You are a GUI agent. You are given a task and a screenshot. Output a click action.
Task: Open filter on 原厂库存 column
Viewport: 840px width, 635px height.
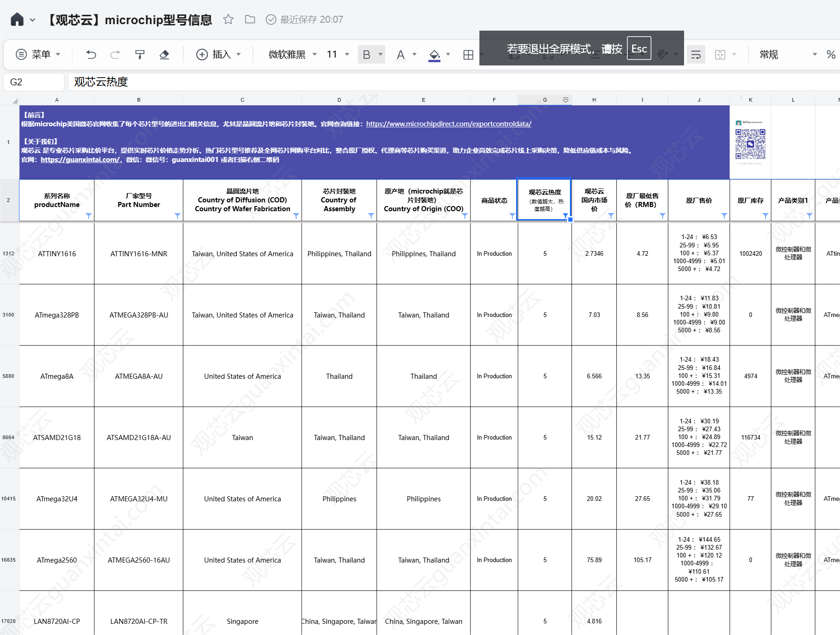coord(765,216)
